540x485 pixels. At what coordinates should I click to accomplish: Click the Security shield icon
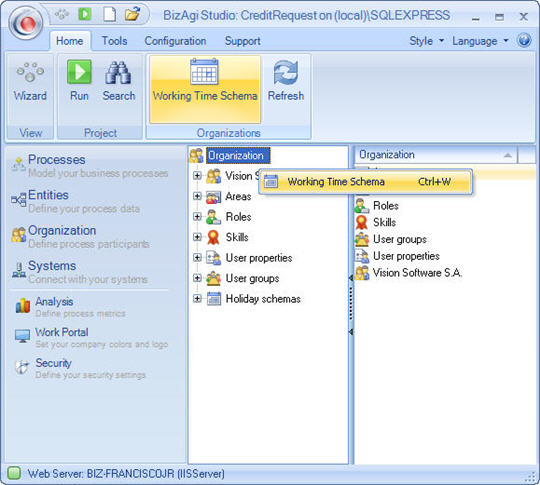click(22, 367)
